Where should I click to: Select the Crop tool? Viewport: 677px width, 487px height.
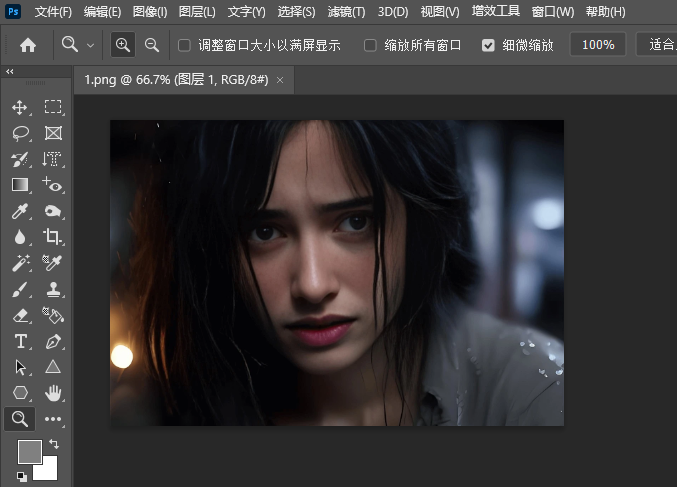(53, 237)
